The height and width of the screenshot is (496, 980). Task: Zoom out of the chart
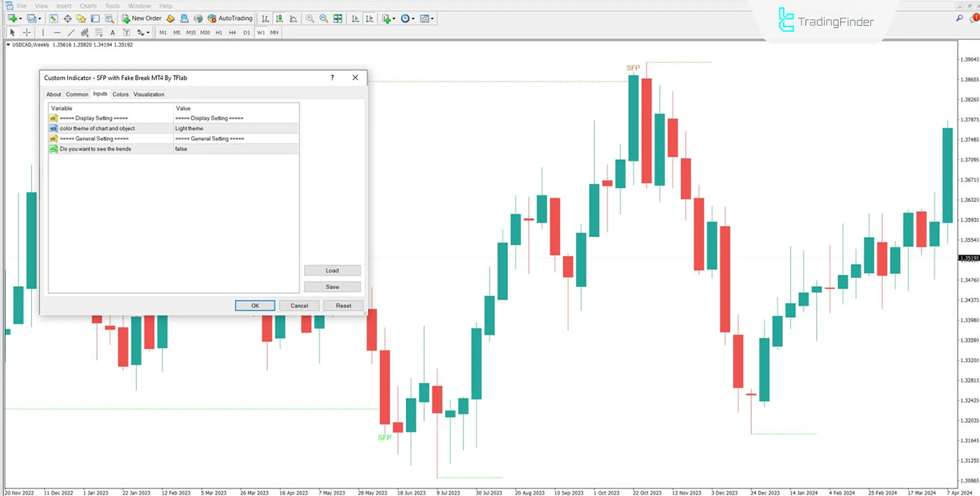pos(324,18)
